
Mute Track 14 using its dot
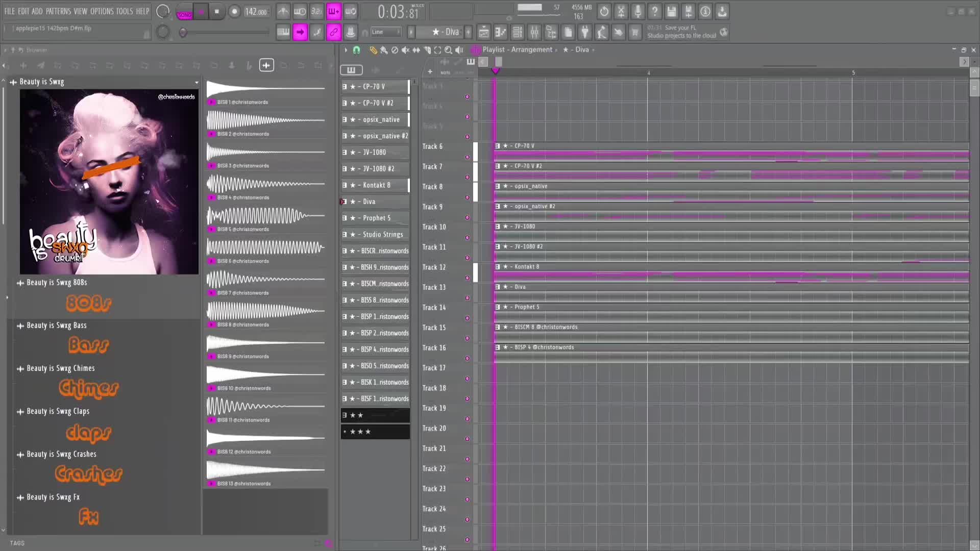467,318
